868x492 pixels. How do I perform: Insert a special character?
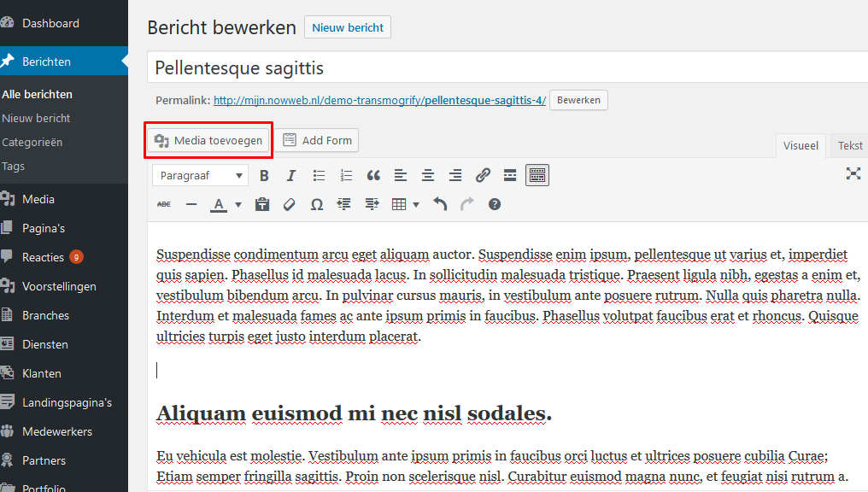[x=315, y=203]
